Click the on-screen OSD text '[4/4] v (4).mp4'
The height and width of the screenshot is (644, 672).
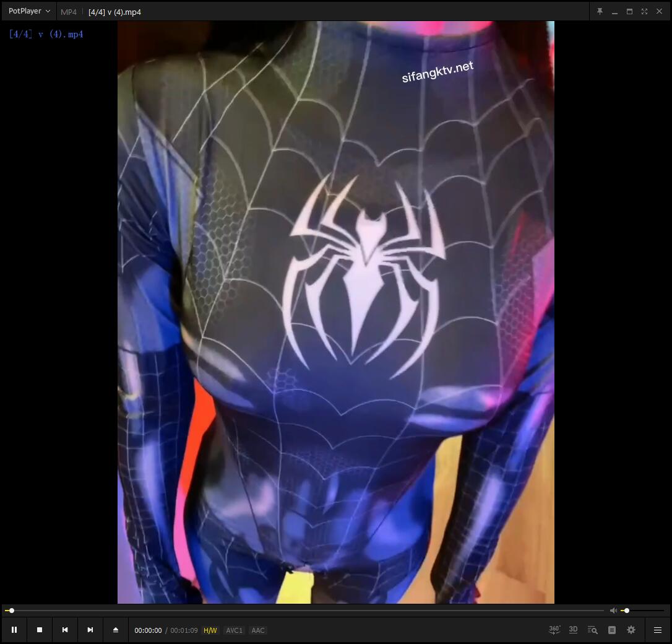pyautogui.click(x=46, y=34)
